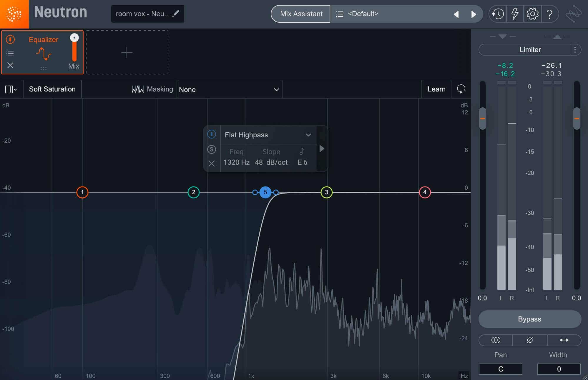Enable Soft Saturation
Viewport: 588px width, 380px height.
point(52,89)
